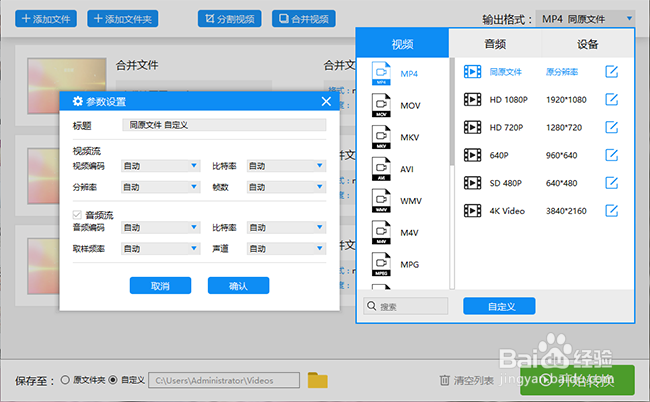Click the format 搜索 field
650x402 pixels.
point(406,306)
